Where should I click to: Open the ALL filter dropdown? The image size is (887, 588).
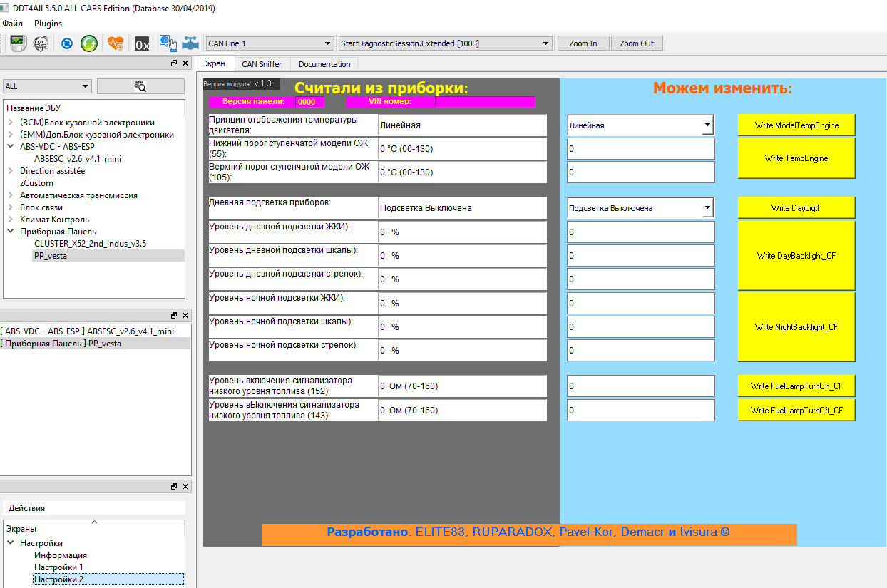point(47,86)
